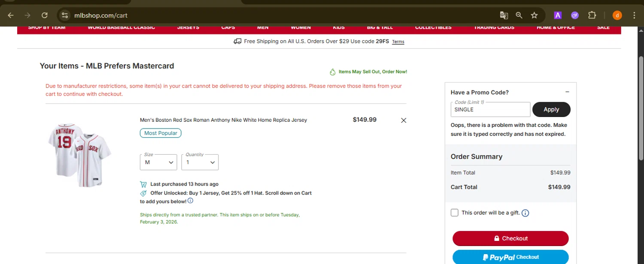Bookmark this page with the star icon

[x=534, y=15]
